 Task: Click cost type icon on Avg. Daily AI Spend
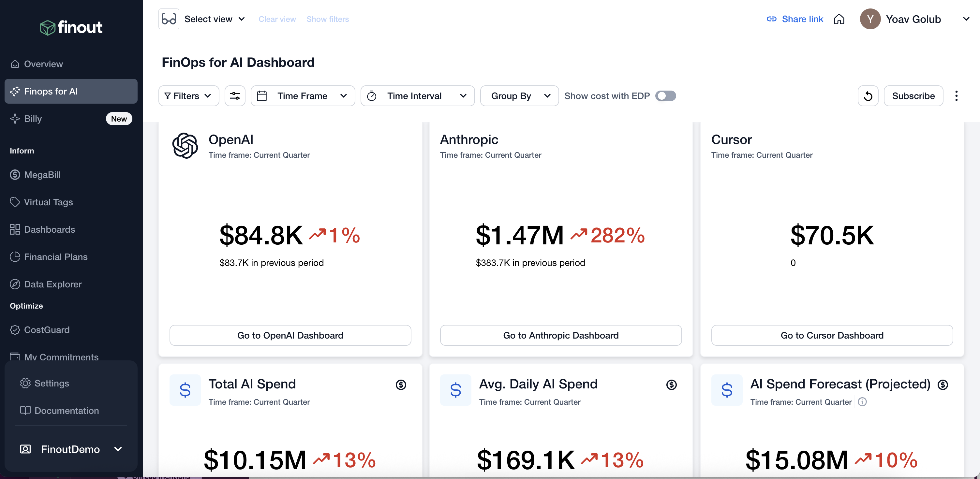coord(672,385)
